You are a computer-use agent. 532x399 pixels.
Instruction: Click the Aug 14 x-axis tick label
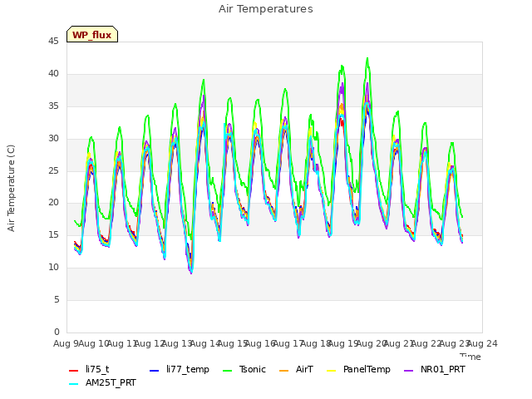pos(205,343)
